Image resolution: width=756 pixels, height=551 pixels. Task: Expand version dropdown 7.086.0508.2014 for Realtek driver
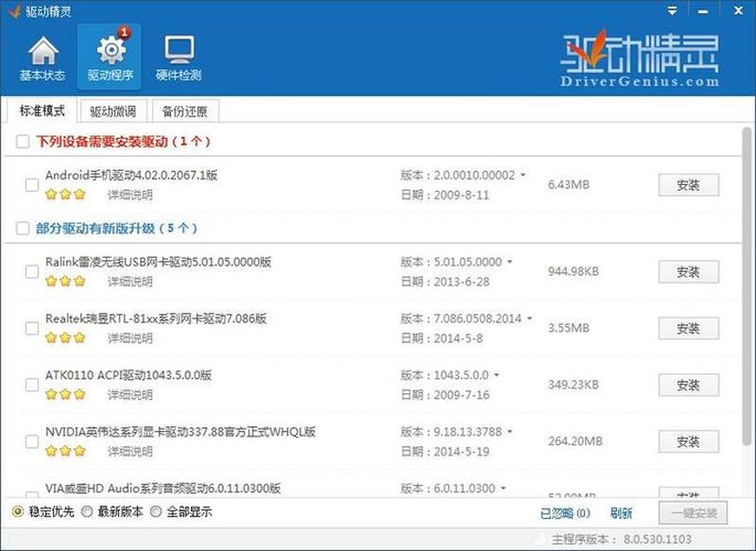529,319
